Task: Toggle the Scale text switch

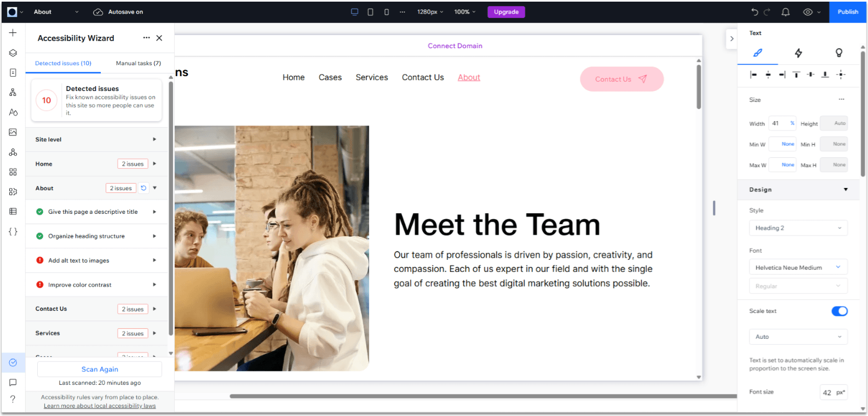Action: (x=840, y=311)
